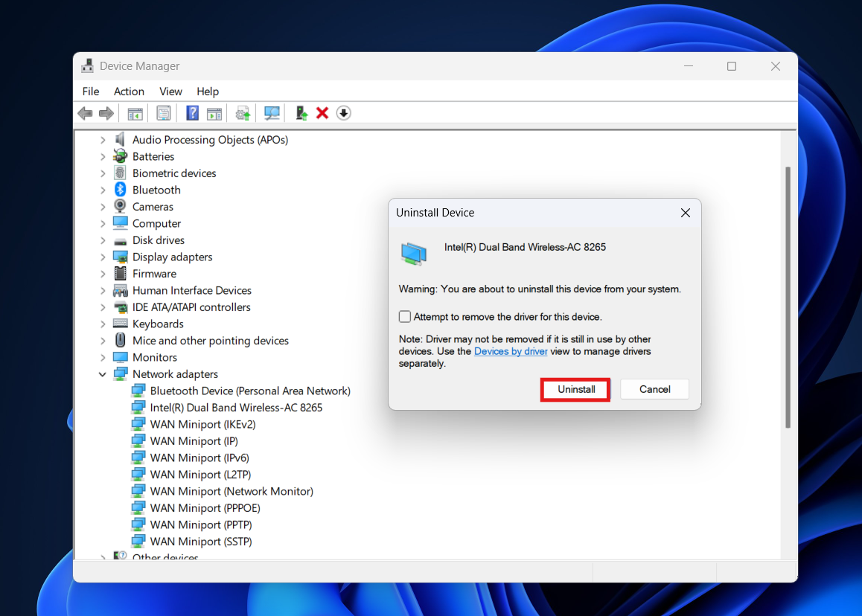The width and height of the screenshot is (862, 616).
Task: Click the red X uninstall device icon
Action: (x=322, y=112)
